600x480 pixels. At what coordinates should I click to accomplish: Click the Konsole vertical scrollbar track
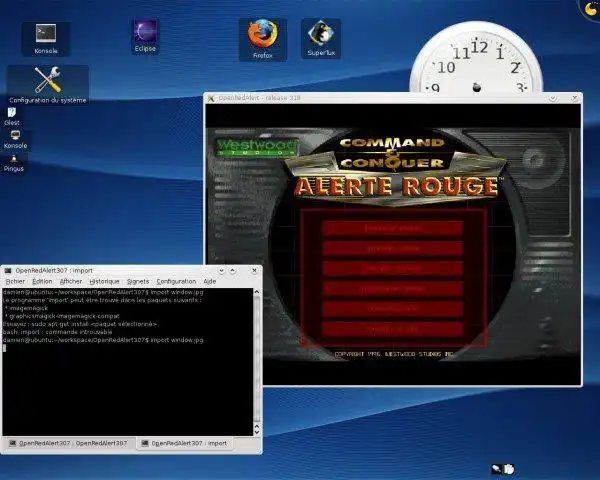point(257,360)
